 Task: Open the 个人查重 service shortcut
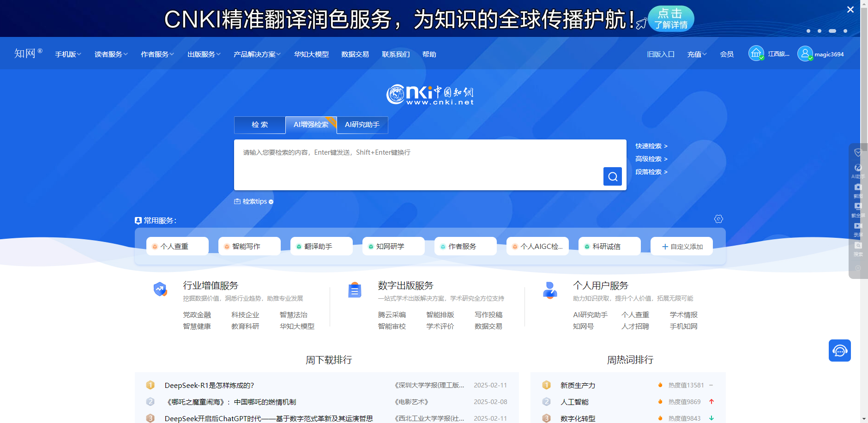tap(177, 246)
